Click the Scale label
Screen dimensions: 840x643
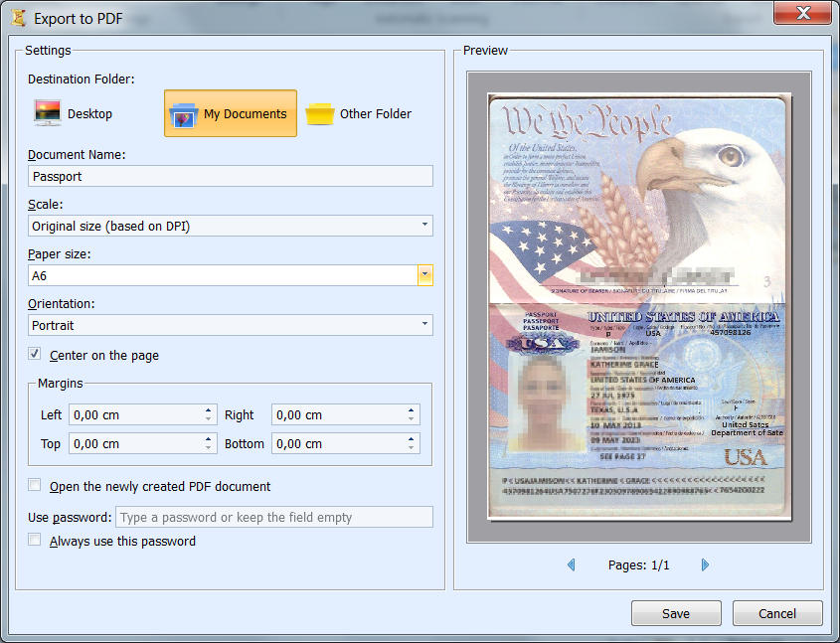(x=46, y=205)
